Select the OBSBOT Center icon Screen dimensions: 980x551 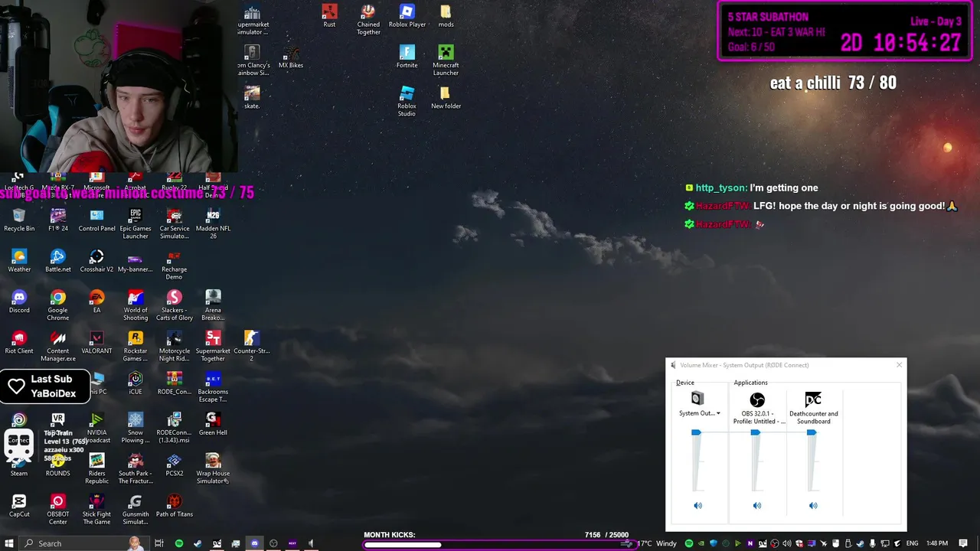pyautogui.click(x=58, y=509)
